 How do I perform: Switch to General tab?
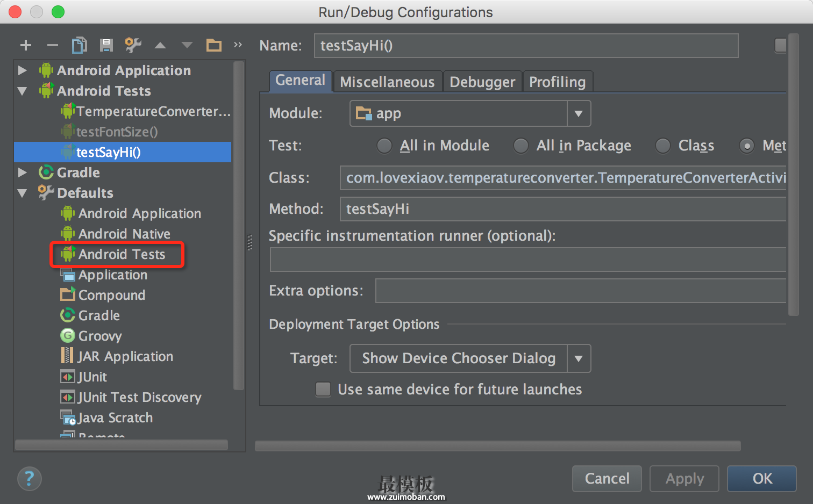[x=300, y=81]
